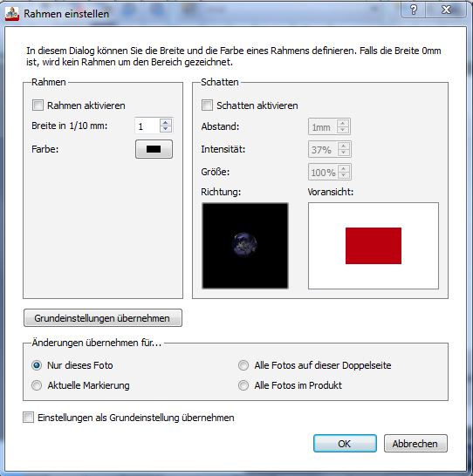The height and width of the screenshot is (476, 473).
Task: Click the Richtung globe direction control
Action: (245, 246)
